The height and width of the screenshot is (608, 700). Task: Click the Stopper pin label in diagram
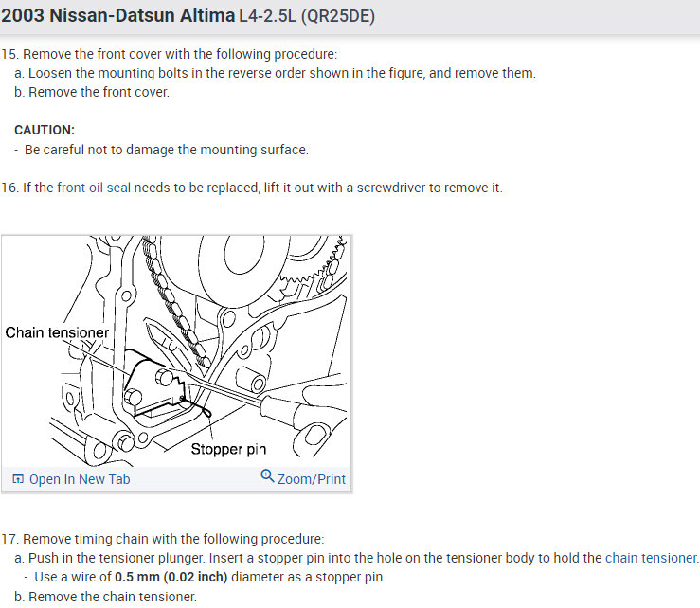click(x=228, y=449)
